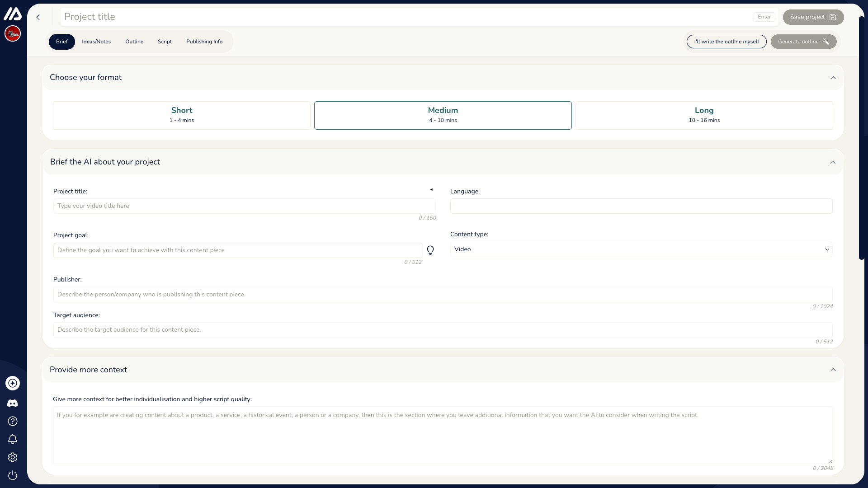This screenshot has height=488, width=868.
Task: Click the power/logout icon at sidebar bottom
Action: click(x=13, y=475)
